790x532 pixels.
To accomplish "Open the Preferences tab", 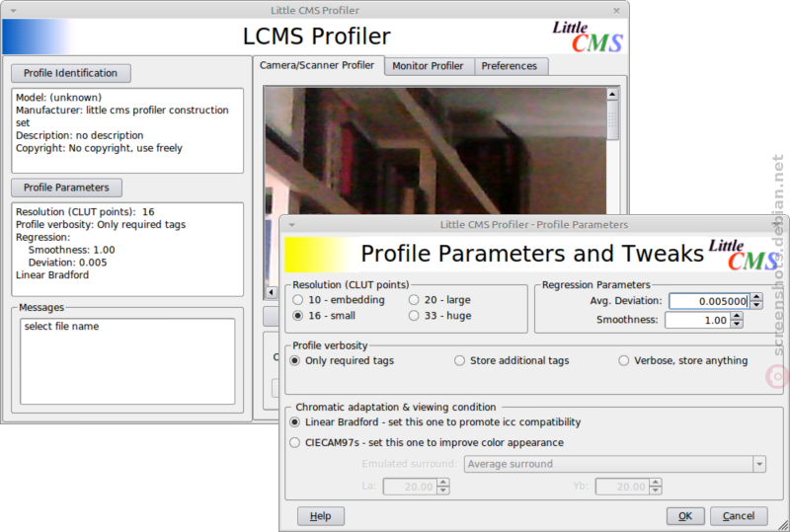I will click(x=510, y=66).
